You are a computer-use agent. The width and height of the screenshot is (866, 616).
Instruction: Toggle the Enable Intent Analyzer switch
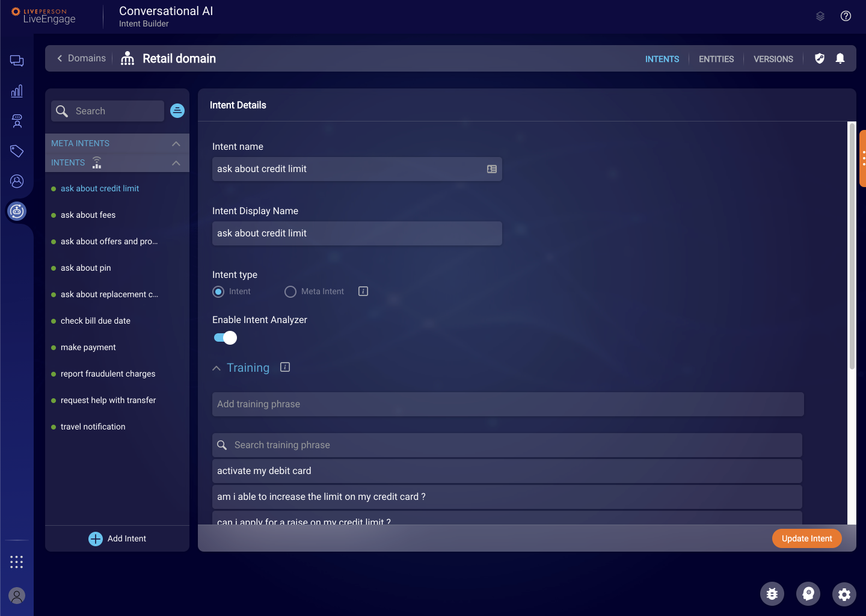[226, 338]
